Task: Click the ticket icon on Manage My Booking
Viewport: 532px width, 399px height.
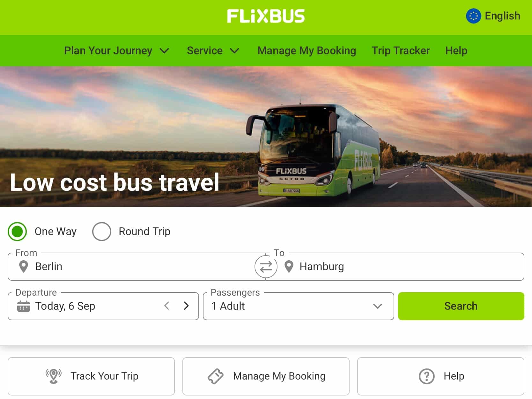Action: point(216,376)
